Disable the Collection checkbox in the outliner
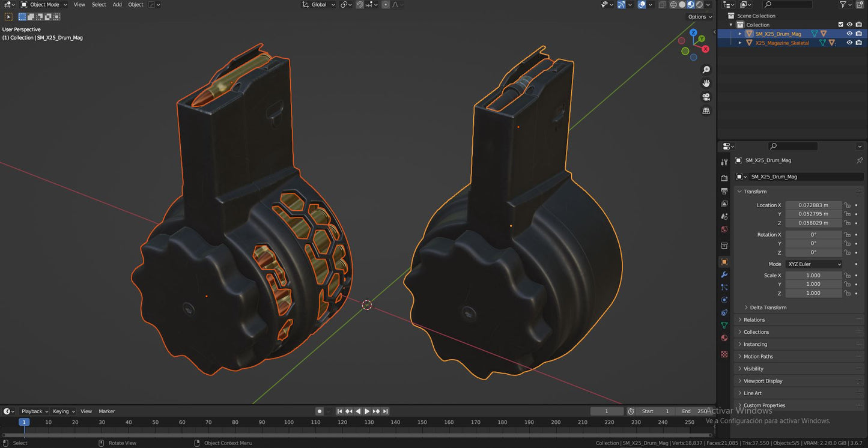The image size is (868, 448). [x=841, y=25]
